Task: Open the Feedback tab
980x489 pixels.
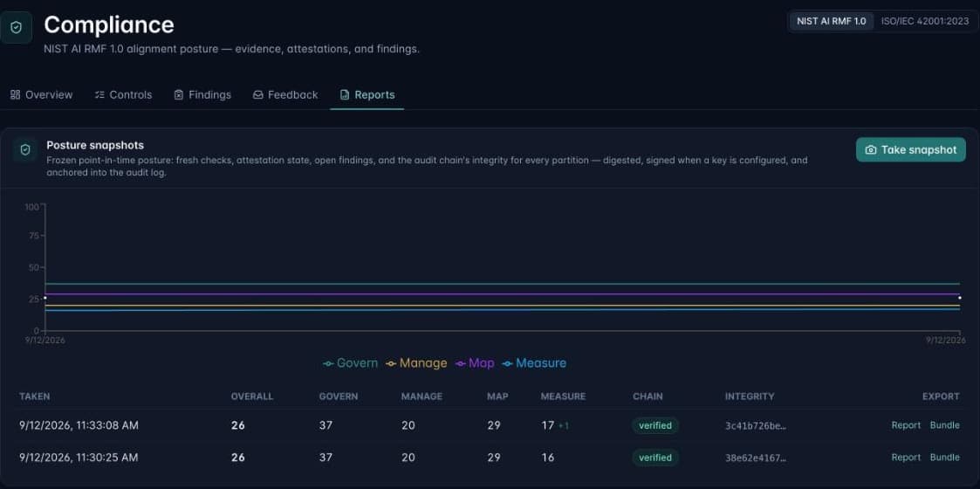Action: 285,95
